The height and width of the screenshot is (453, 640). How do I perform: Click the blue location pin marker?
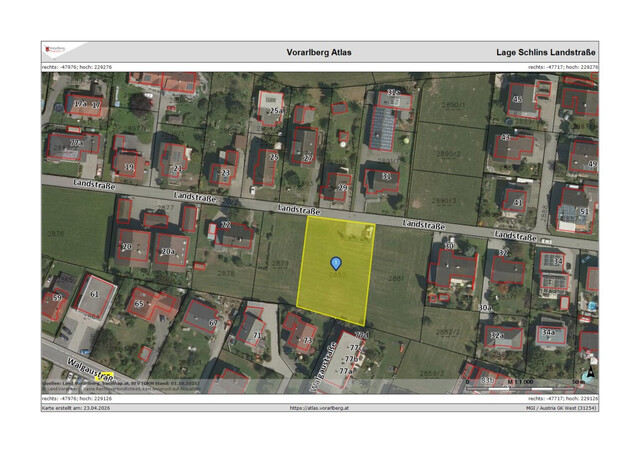click(336, 263)
